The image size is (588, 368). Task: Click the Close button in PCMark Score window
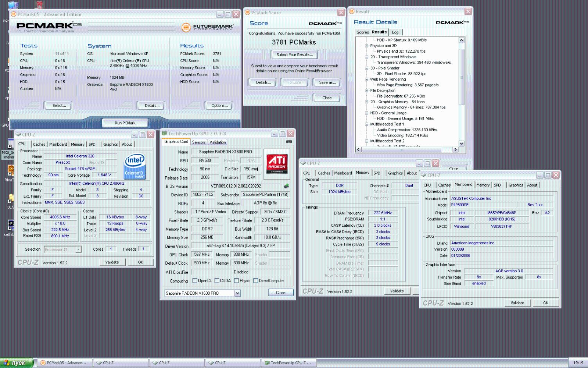[x=327, y=98]
